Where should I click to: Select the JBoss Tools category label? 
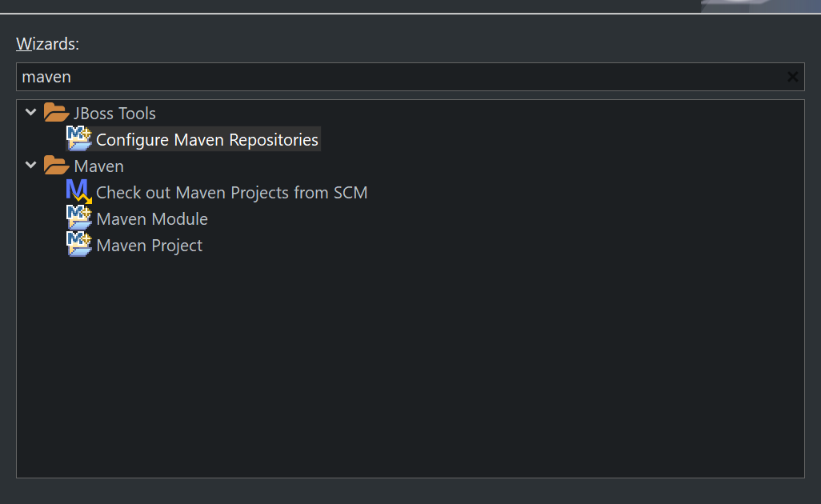tap(115, 112)
